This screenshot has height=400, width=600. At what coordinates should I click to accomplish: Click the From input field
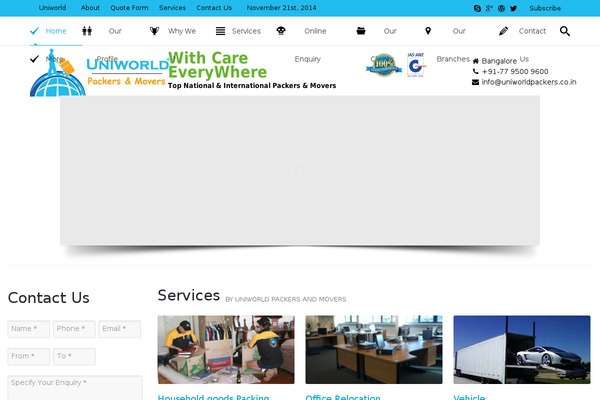point(29,356)
